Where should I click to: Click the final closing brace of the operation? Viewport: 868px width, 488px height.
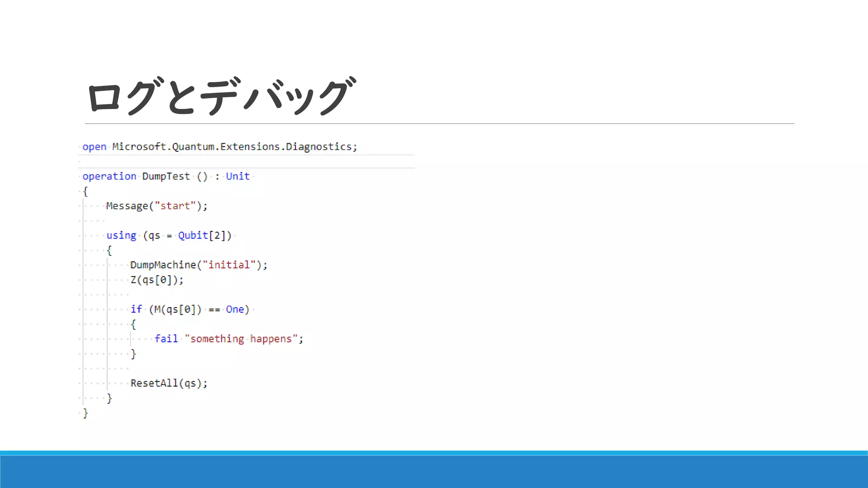click(x=85, y=413)
